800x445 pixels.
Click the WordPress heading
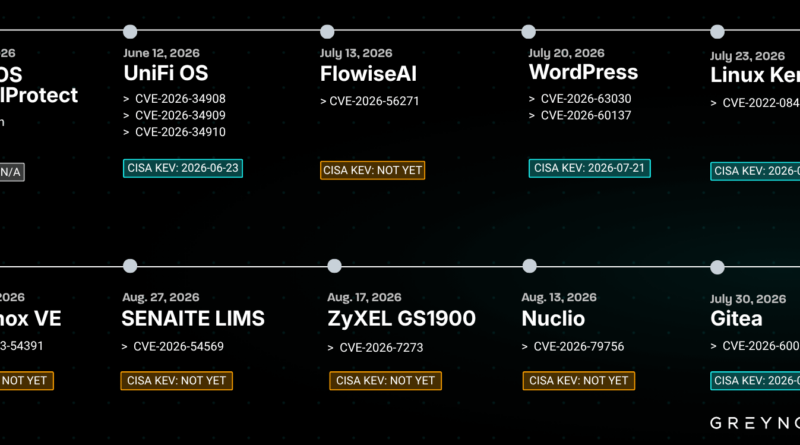point(583,72)
